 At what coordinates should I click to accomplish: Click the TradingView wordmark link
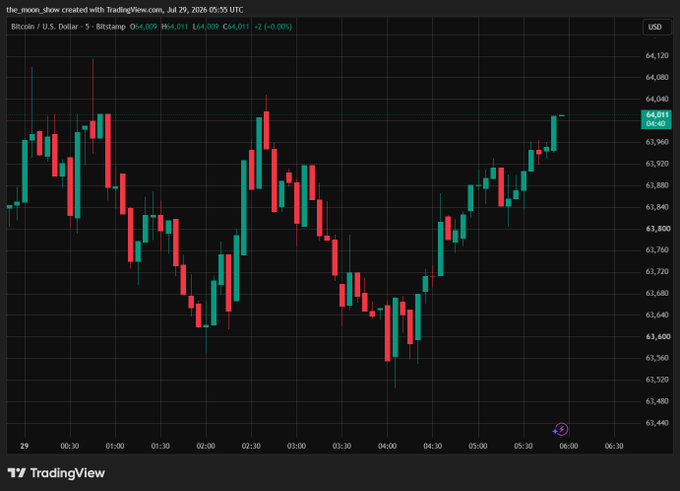tap(68, 473)
